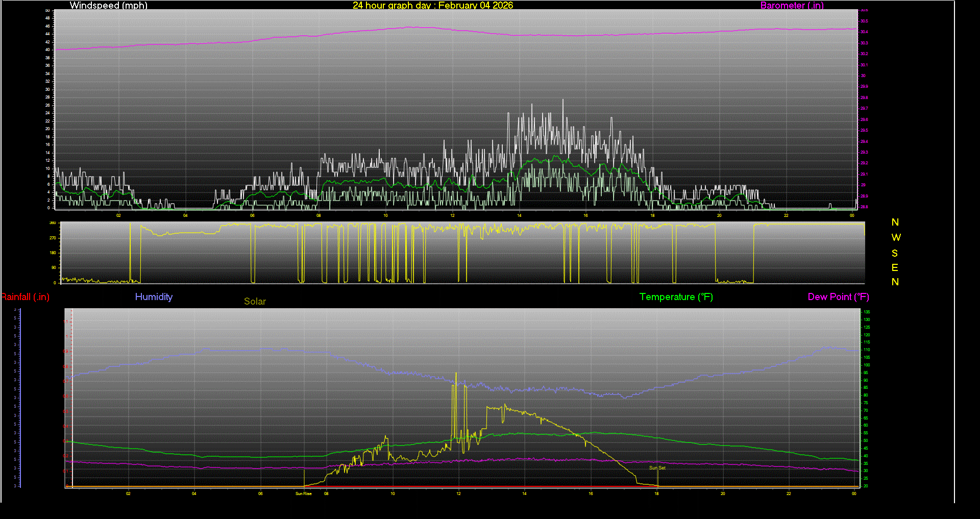This screenshot has height=519, width=980.
Task: Select the Solar legend label
Action: (x=255, y=302)
